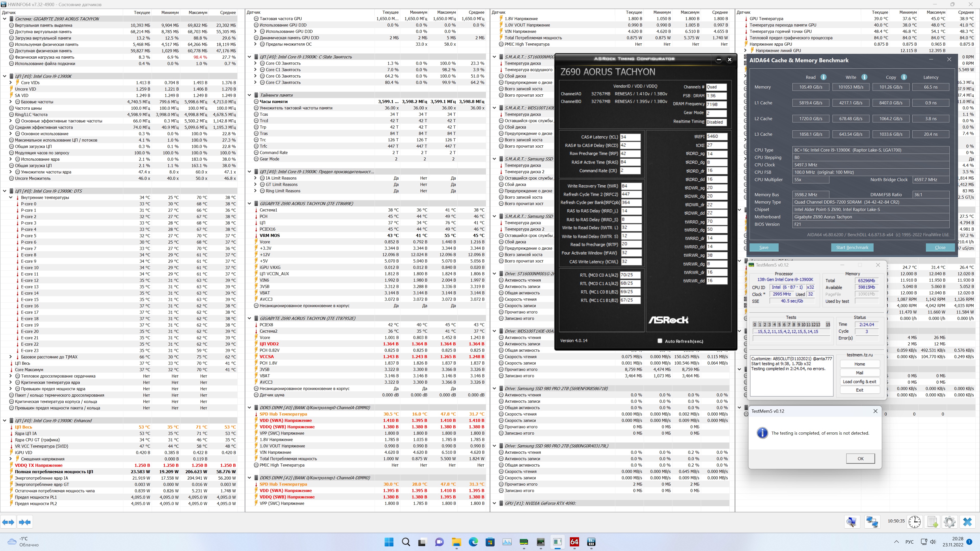Expand the Core VIDs tree item
Image resolution: width=980 pixels, height=551 pixels.
click(11, 82)
